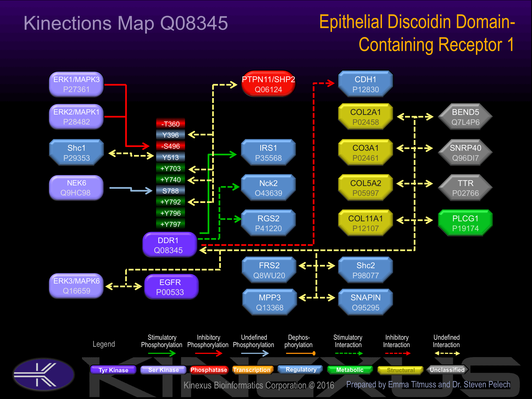Viewport: 532px width, 399px height.
Task: Select the SNAPIN O95295 node
Action: click(366, 302)
